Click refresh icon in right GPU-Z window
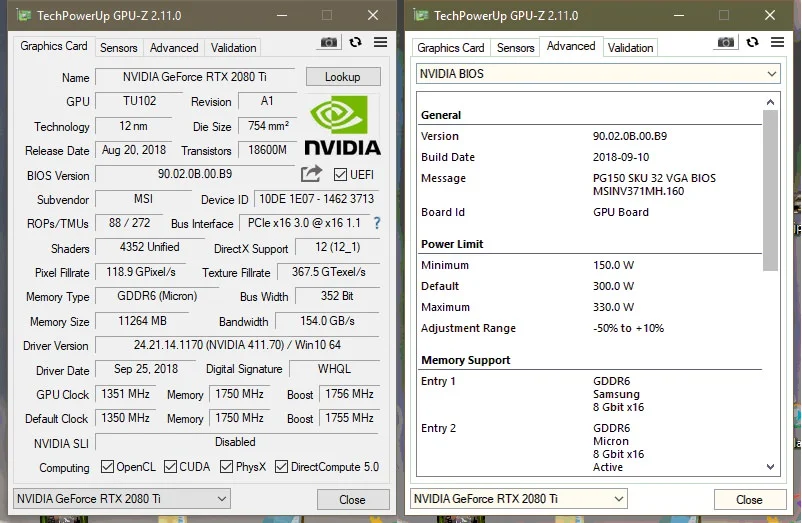Image resolution: width=802 pixels, height=523 pixels. coord(752,42)
